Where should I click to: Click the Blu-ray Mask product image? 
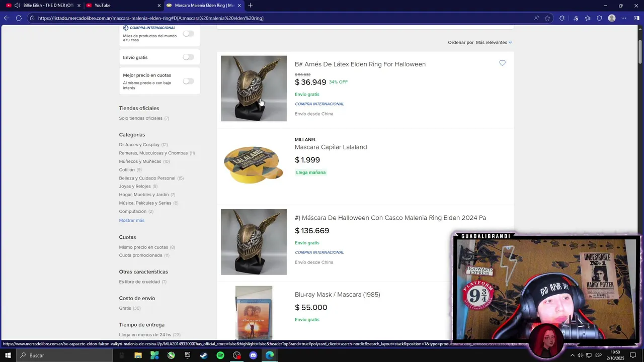click(254, 313)
